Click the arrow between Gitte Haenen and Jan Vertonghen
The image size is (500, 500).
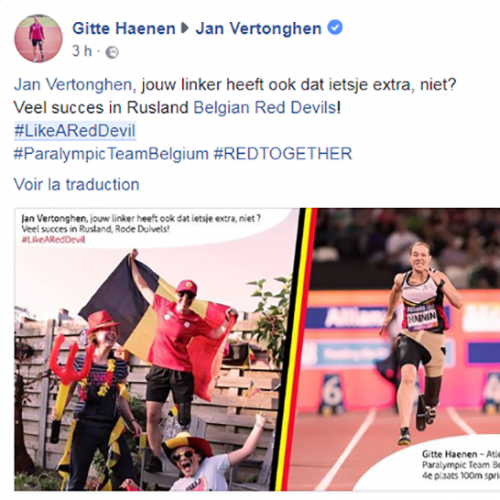click(x=185, y=28)
